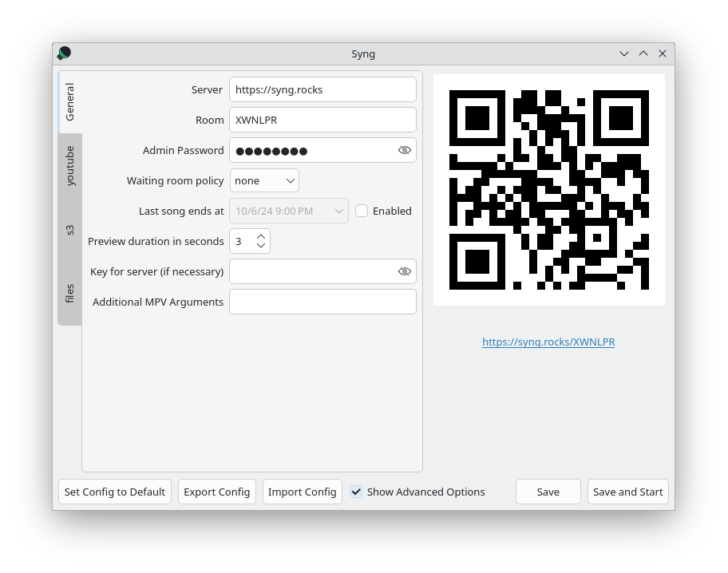Open the Waiting room policy dropdown
728x573 pixels.
click(264, 180)
